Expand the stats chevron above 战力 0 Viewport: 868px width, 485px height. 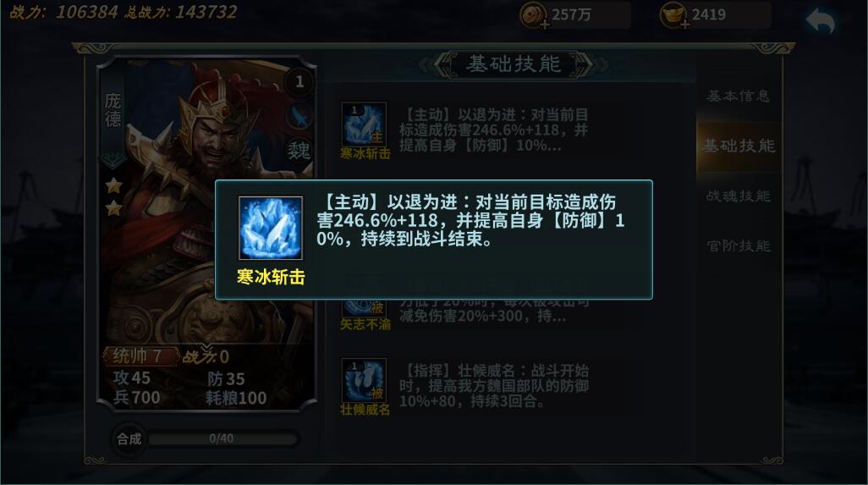pyautogui.click(x=206, y=348)
